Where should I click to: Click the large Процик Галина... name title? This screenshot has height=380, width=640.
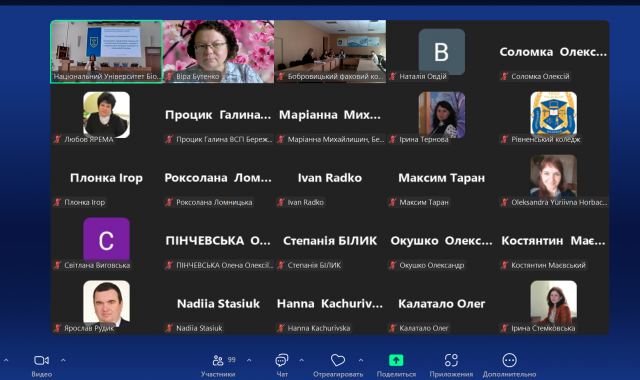point(218,115)
